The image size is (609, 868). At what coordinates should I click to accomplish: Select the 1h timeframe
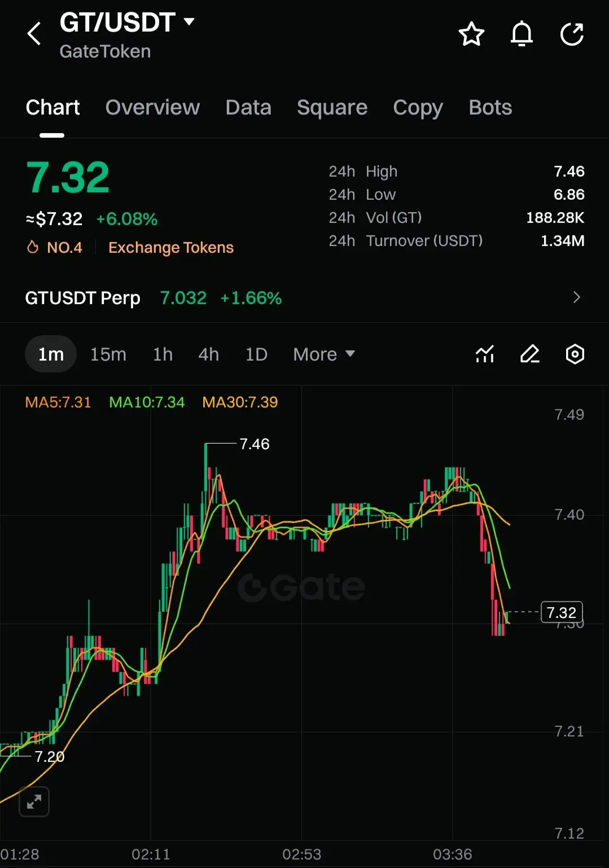point(163,354)
